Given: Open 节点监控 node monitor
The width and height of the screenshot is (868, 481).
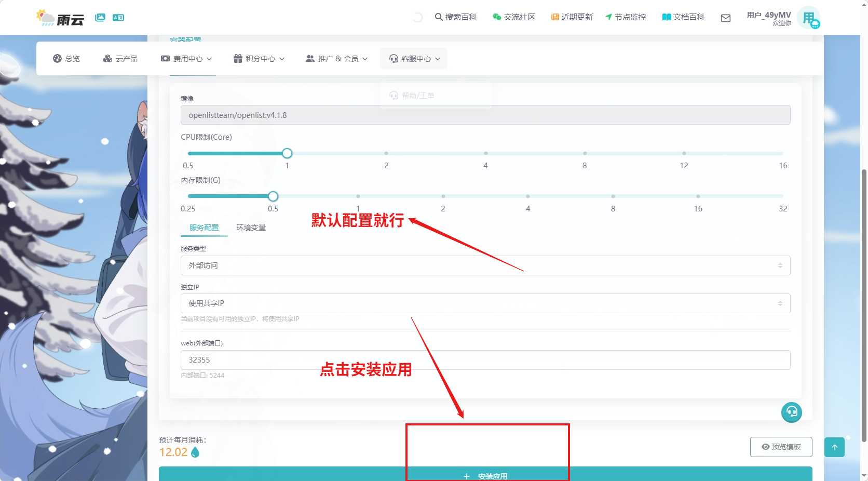Looking at the screenshot, I should 626,17.
